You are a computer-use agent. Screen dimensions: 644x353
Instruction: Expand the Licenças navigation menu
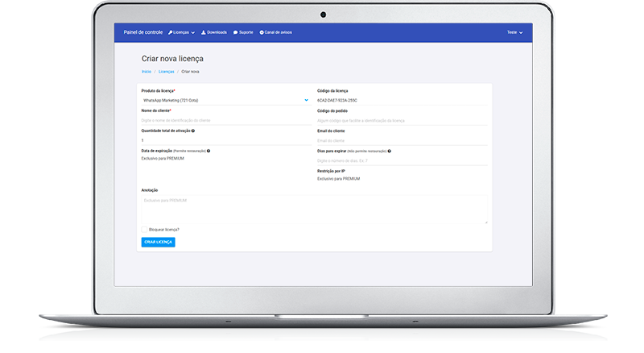coord(184,32)
